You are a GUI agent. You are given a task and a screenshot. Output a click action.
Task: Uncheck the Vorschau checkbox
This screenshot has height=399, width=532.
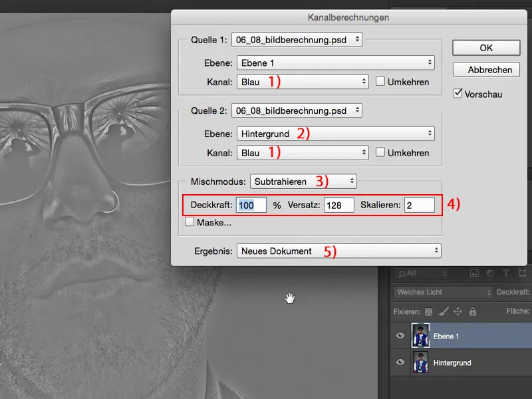coord(458,94)
